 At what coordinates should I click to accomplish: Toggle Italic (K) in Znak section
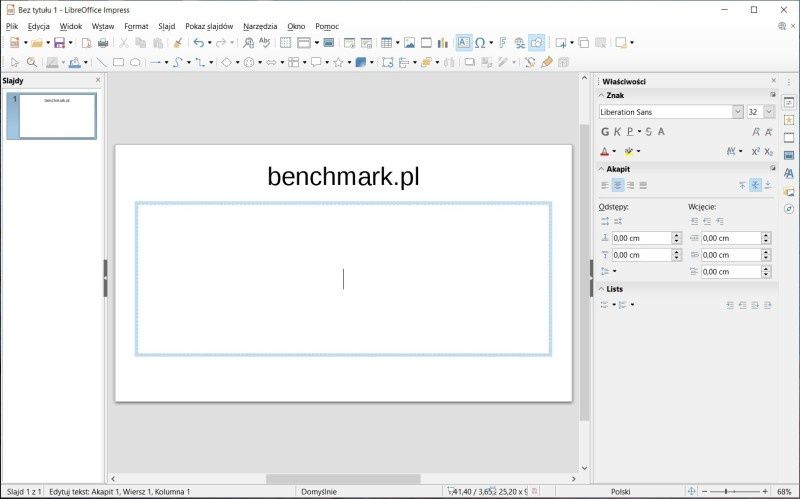(x=617, y=132)
